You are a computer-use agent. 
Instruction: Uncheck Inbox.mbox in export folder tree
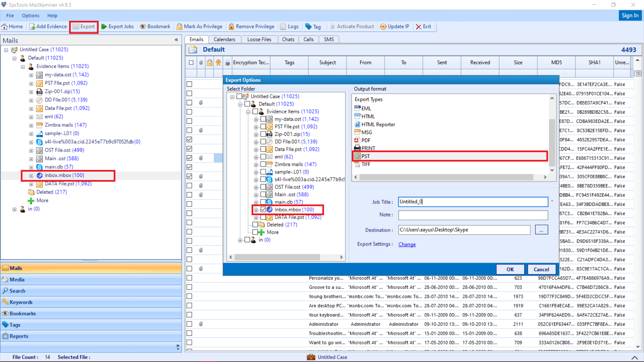263,209
